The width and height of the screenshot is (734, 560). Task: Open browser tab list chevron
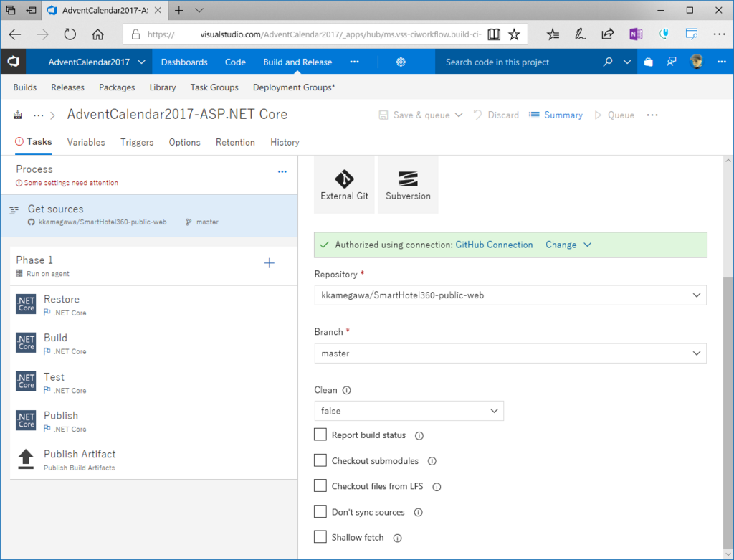(x=199, y=10)
